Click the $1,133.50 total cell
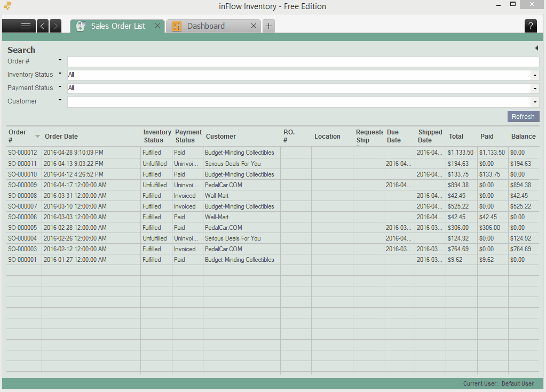This screenshot has width=546, height=392. pos(461,153)
